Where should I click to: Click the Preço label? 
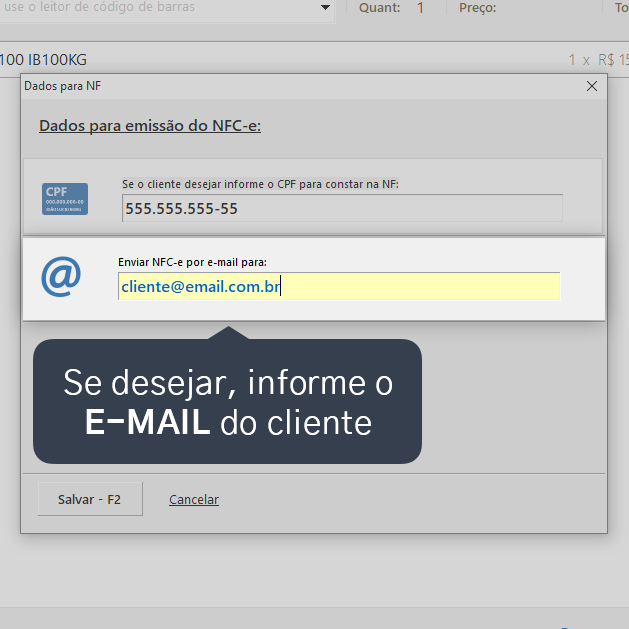(477, 8)
